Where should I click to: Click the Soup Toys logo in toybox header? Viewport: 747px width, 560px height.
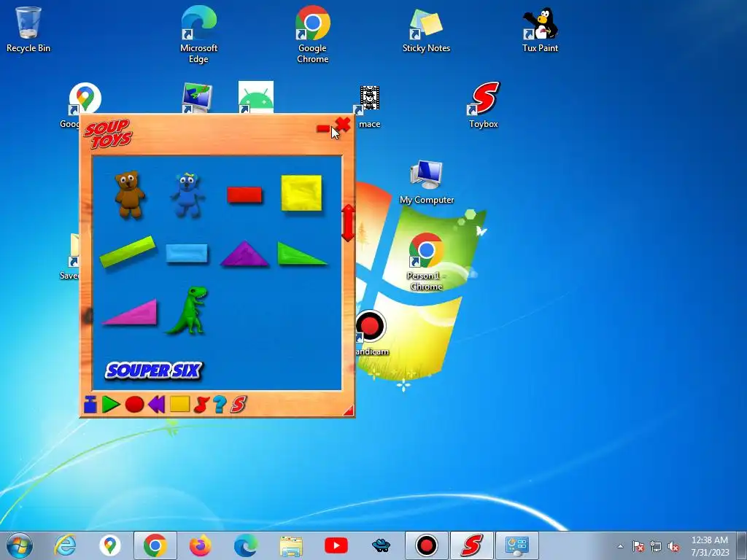[x=108, y=134]
